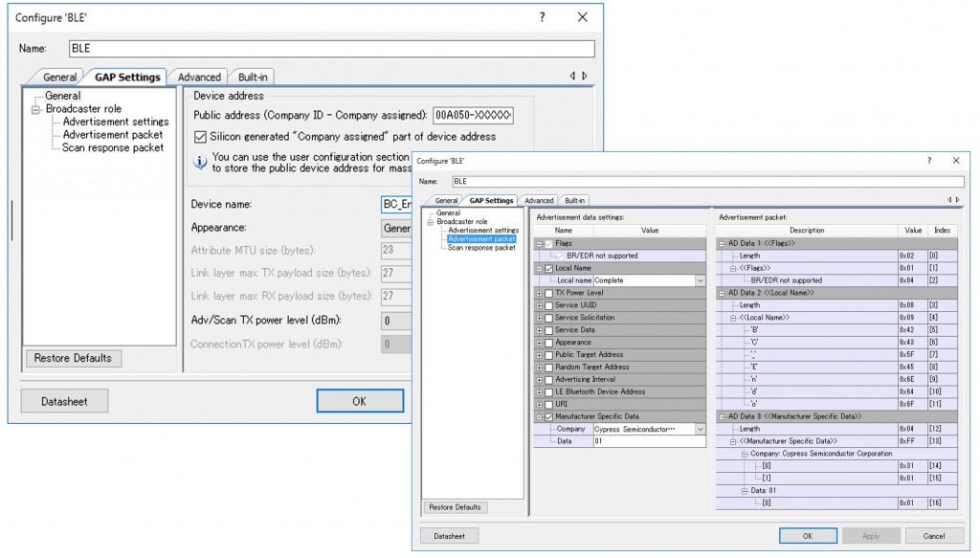Click Name field in back window

click(332, 48)
